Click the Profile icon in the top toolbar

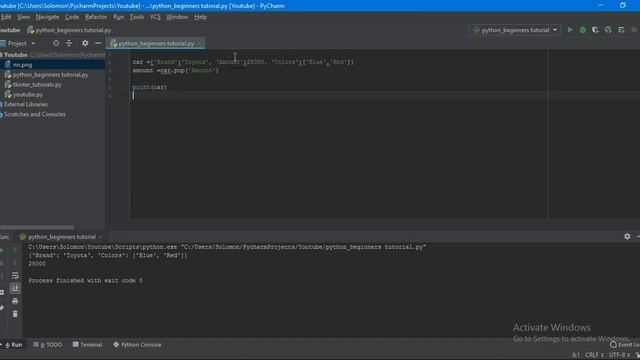(x=608, y=30)
